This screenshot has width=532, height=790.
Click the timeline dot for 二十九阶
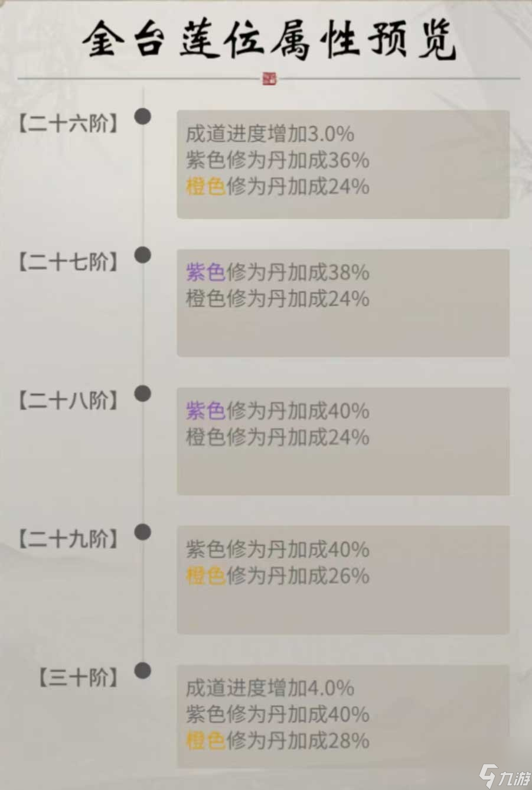click(x=142, y=532)
